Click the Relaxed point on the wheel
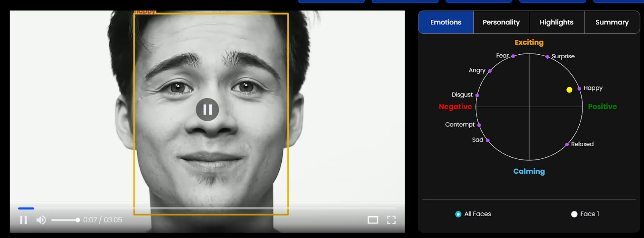This screenshot has width=644, height=238. pyautogui.click(x=567, y=144)
